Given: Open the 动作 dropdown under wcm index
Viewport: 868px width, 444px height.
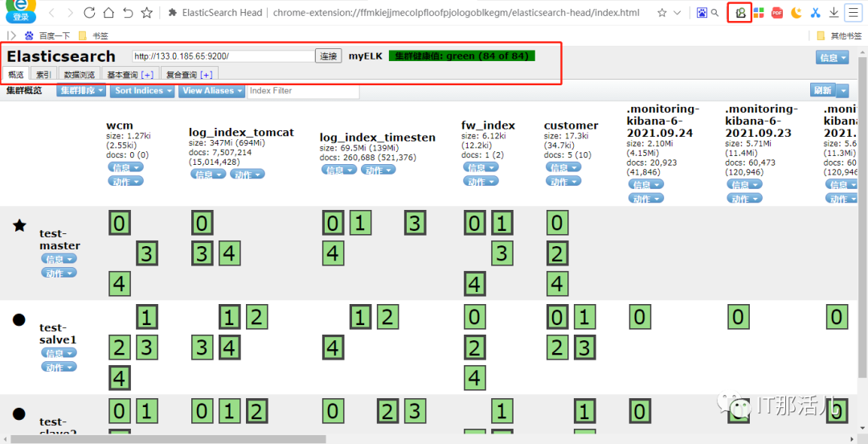Looking at the screenshot, I should pos(125,181).
